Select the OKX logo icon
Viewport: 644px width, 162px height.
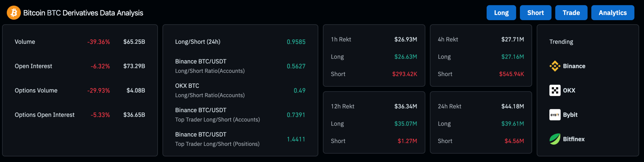[x=555, y=90]
